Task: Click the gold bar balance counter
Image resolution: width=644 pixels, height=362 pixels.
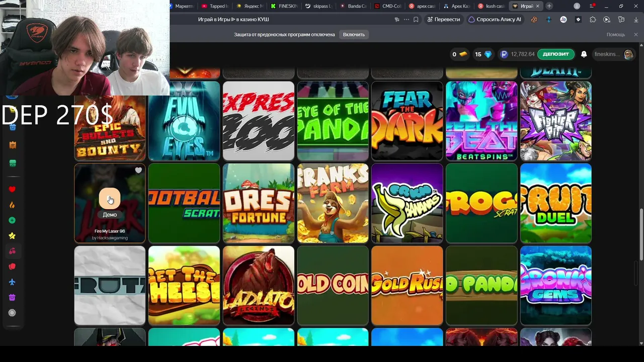Action: point(460,54)
